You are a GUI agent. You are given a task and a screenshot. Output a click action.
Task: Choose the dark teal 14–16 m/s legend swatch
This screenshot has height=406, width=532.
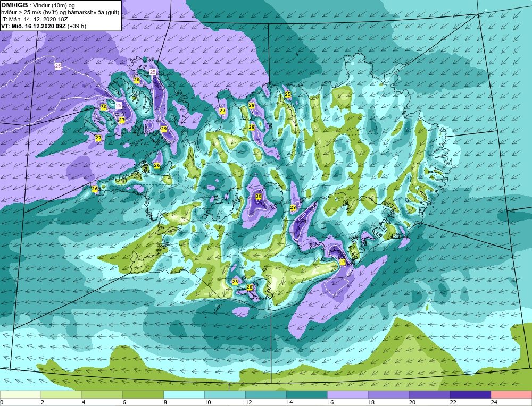click(x=307, y=395)
